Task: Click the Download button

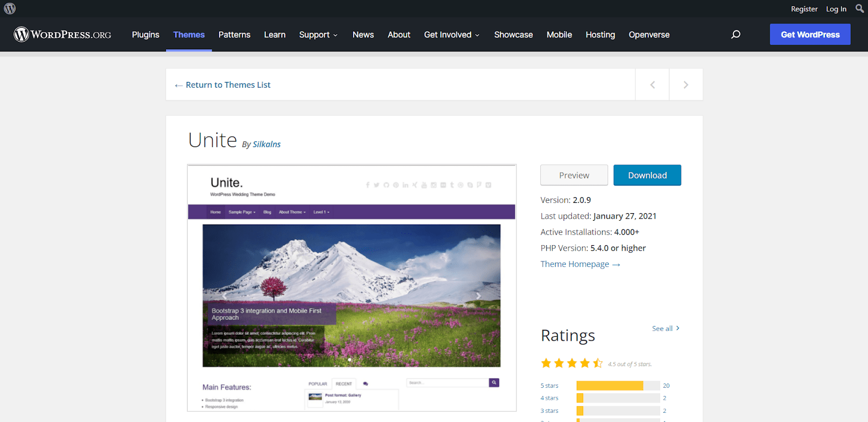Action: pos(647,175)
